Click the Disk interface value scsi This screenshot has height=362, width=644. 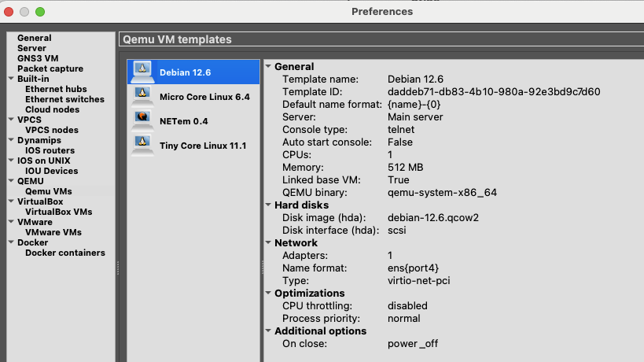coord(397,230)
